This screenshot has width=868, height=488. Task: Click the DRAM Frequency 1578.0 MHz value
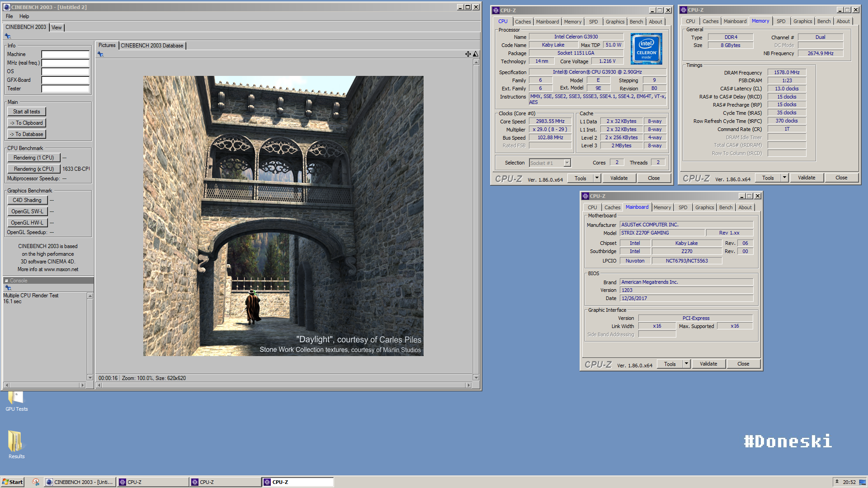click(787, 72)
